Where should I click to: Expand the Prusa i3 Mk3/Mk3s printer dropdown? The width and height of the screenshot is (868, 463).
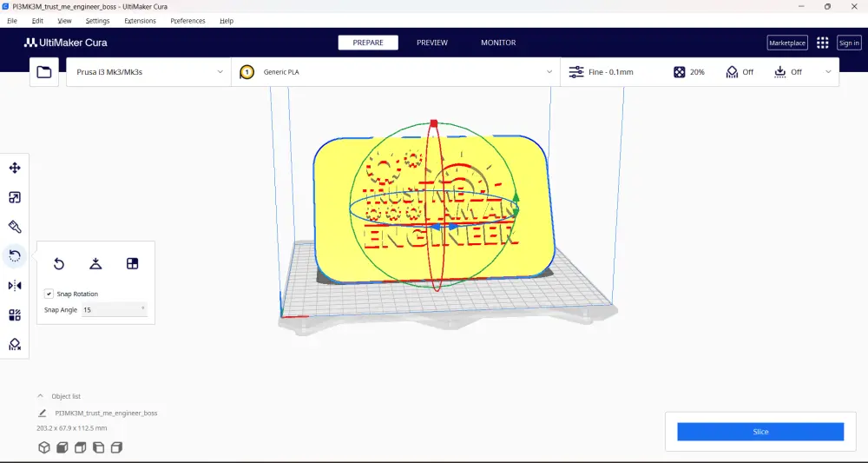(x=148, y=72)
